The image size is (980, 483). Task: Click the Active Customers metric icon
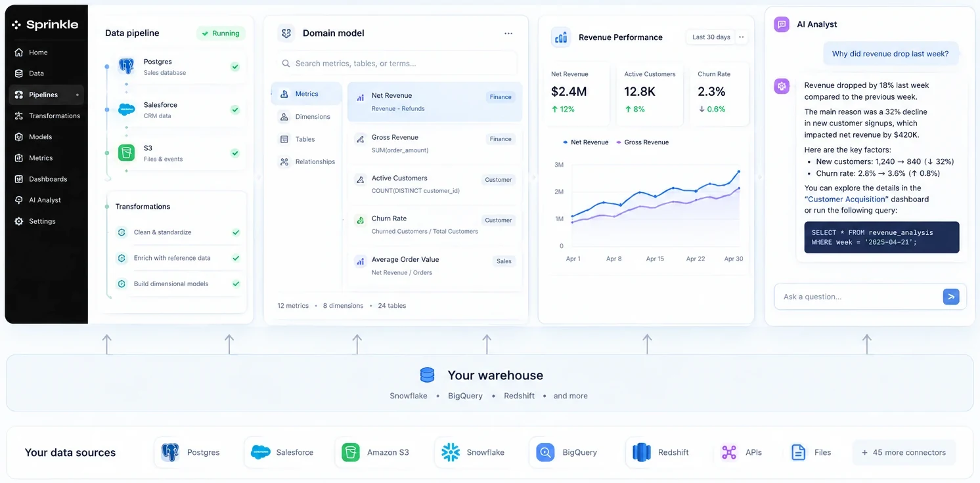coord(360,180)
